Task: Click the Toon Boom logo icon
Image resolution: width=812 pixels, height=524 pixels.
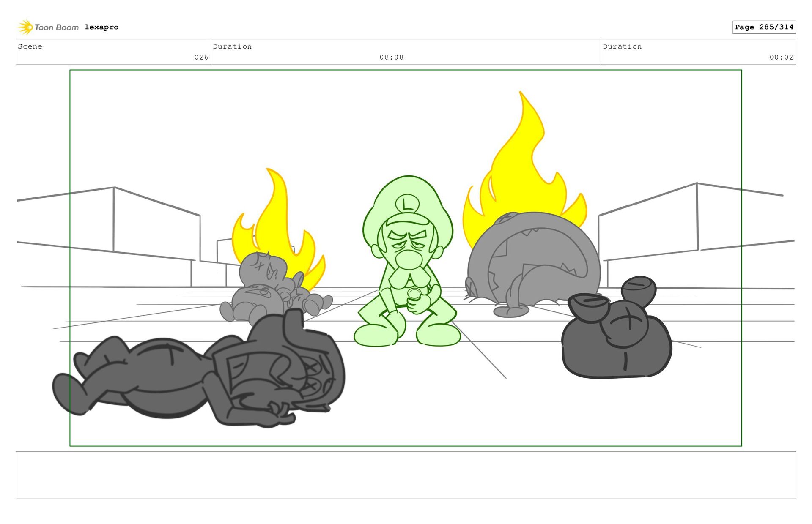Action: 25,27
